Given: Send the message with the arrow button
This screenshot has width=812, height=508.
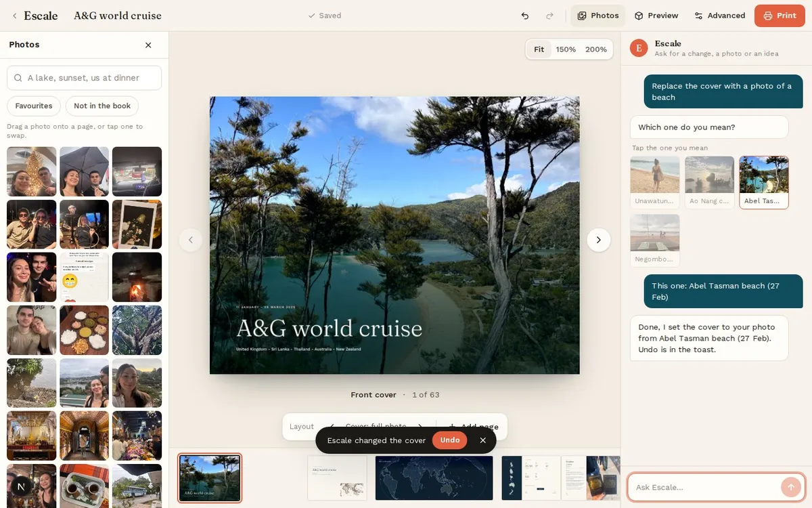Looking at the screenshot, I should point(790,487).
